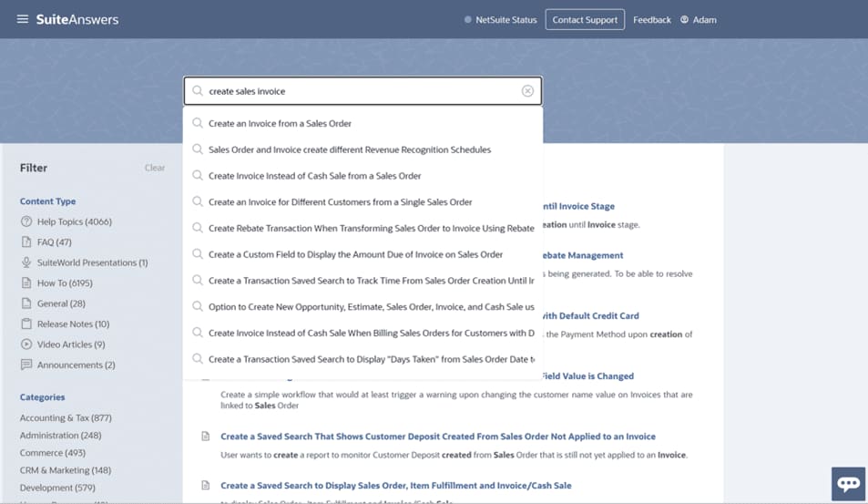Click the FAQ document icon
Viewport: 868px width, 504px height.
[x=26, y=242]
